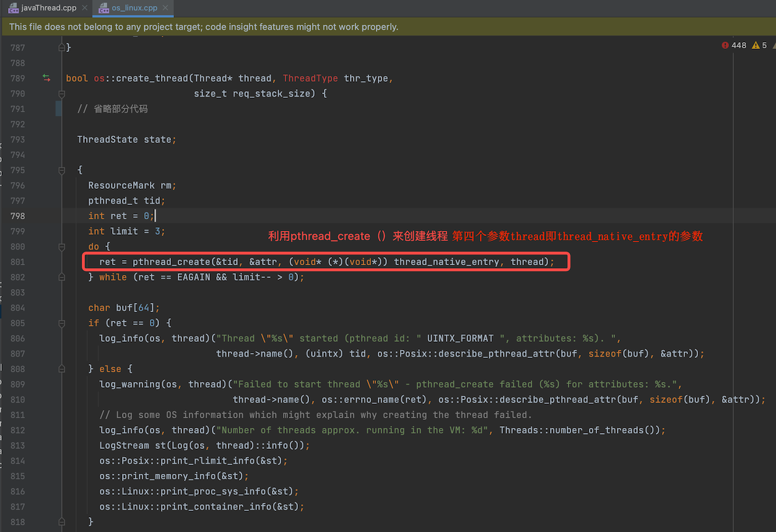Collapse the if block fold at line 805

(x=61, y=323)
